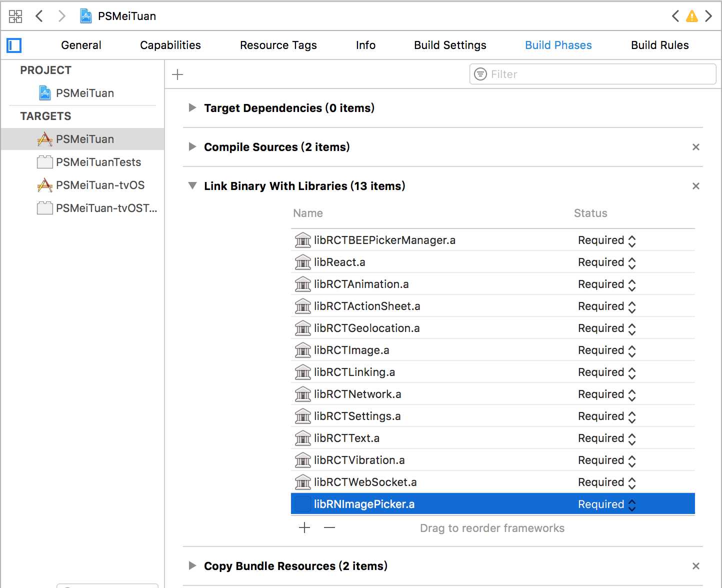Change libReact.a Required status stepper
The image size is (722, 588).
click(631, 262)
